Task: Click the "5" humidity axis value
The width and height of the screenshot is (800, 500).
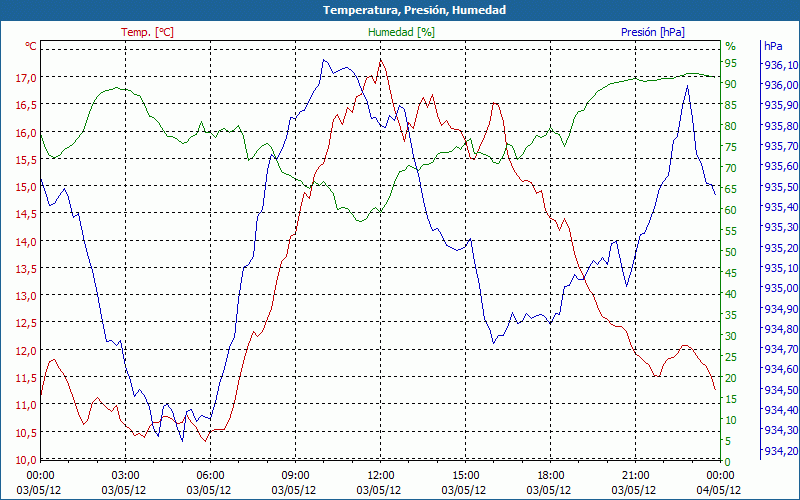Action: point(728,441)
